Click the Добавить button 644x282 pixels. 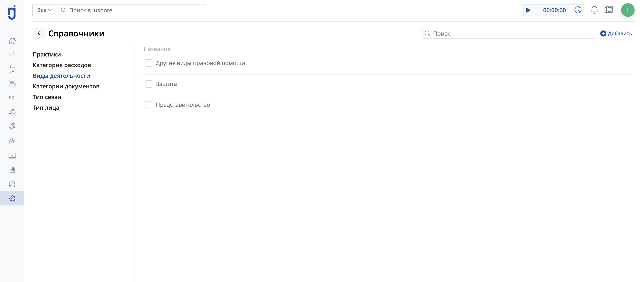616,33
